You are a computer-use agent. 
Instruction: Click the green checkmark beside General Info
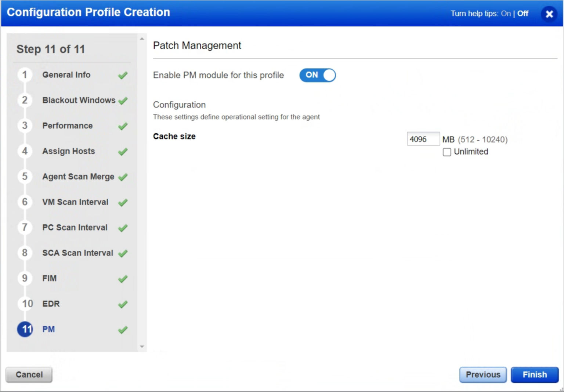(x=122, y=75)
